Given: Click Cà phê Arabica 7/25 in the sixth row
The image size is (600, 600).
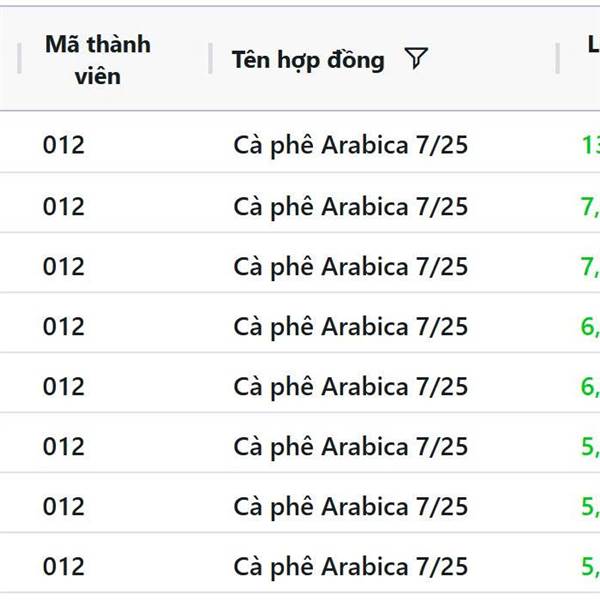Looking at the screenshot, I should click(351, 447).
